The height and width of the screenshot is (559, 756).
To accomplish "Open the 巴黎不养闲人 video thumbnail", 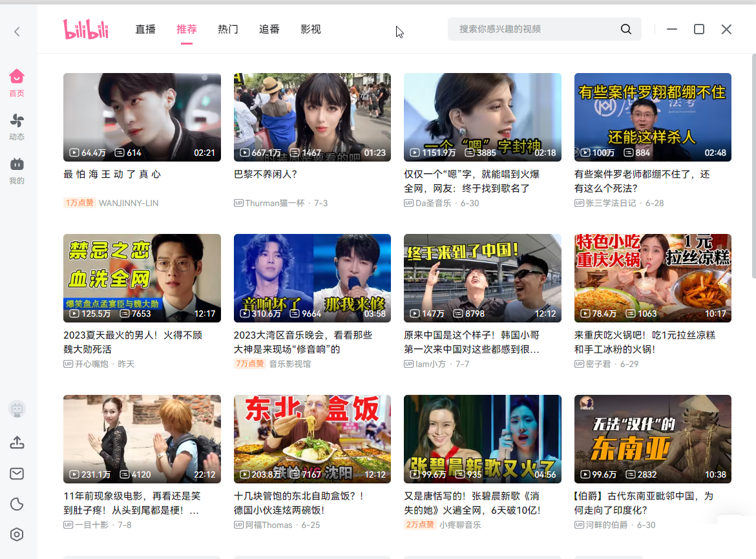I will point(312,117).
